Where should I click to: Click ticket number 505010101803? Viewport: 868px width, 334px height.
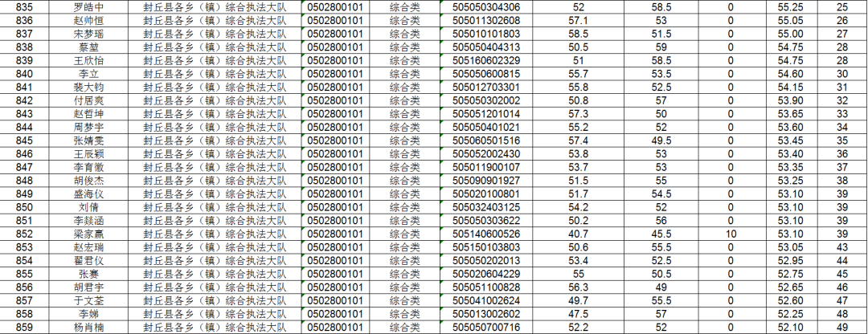pyautogui.click(x=486, y=34)
